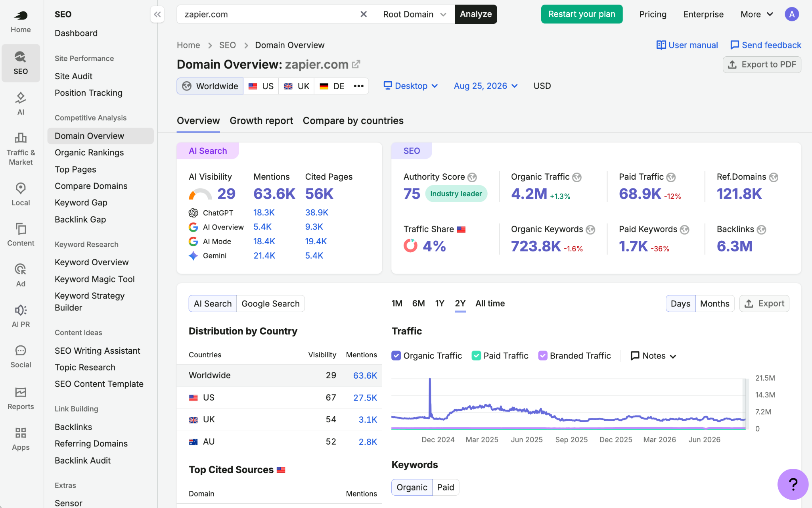Image resolution: width=812 pixels, height=508 pixels.
Task: Click US mentions value 27.5K
Action: pyautogui.click(x=365, y=398)
